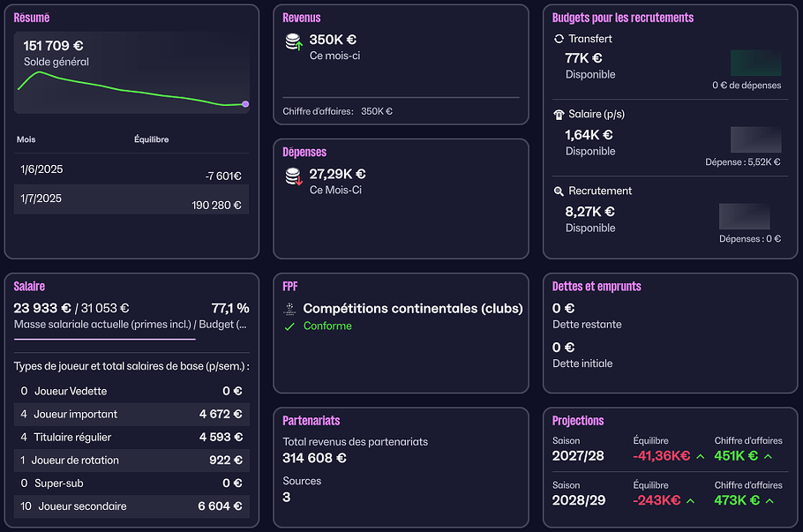Open the Dettes et emprunts panel title

(597, 287)
